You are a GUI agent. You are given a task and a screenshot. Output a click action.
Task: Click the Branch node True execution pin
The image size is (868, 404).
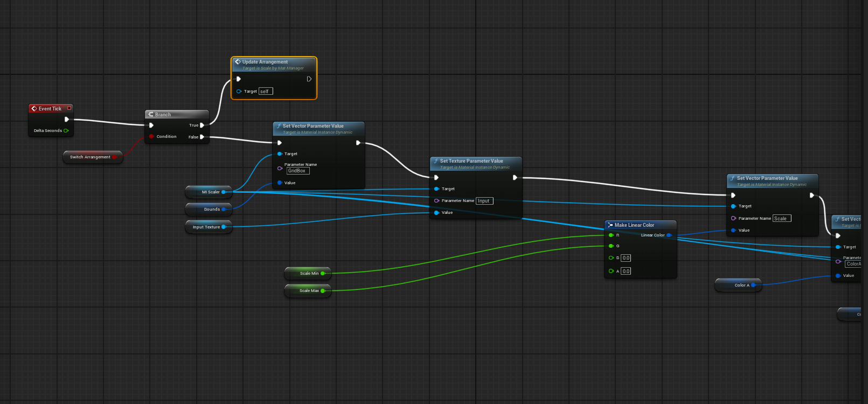click(202, 126)
